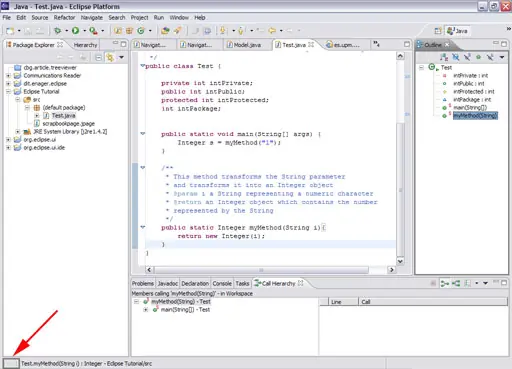Switch to the Tasks tab
This screenshot has width=512, height=369.
point(242,284)
